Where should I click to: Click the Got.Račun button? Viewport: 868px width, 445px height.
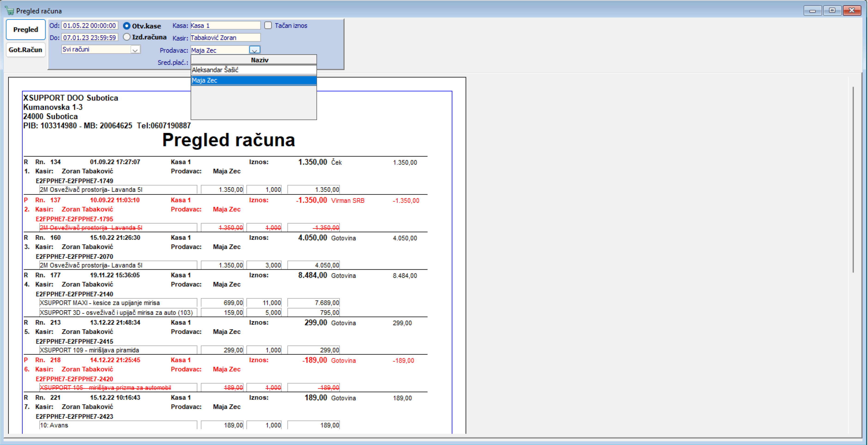pyautogui.click(x=26, y=50)
